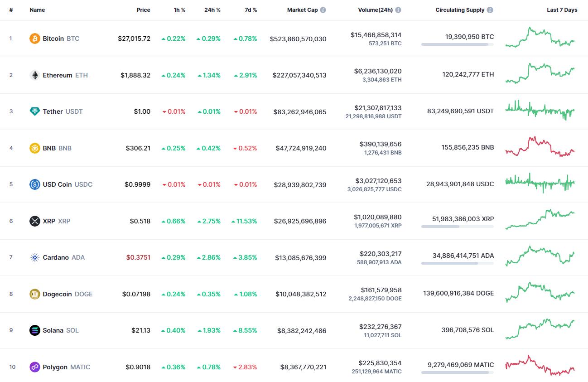Open the Volume(24h) info tooltip
Viewport: 588px width, 382px height.
pos(397,10)
